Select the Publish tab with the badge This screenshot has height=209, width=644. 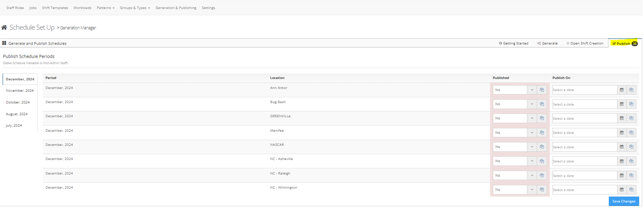point(625,43)
